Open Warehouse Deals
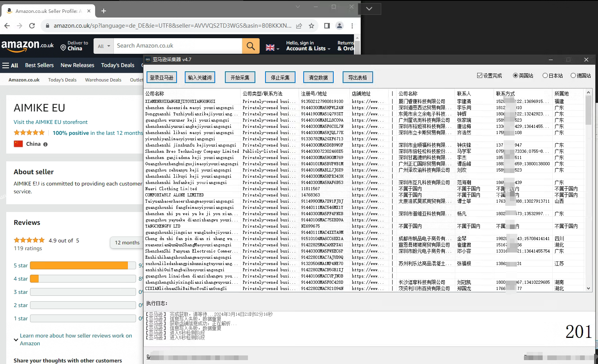The height and width of the screenshot is (364, 598). click(x=103, y=80)
